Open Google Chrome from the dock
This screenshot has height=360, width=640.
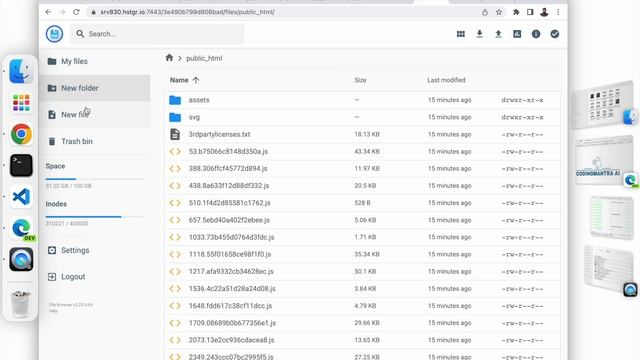21,134
